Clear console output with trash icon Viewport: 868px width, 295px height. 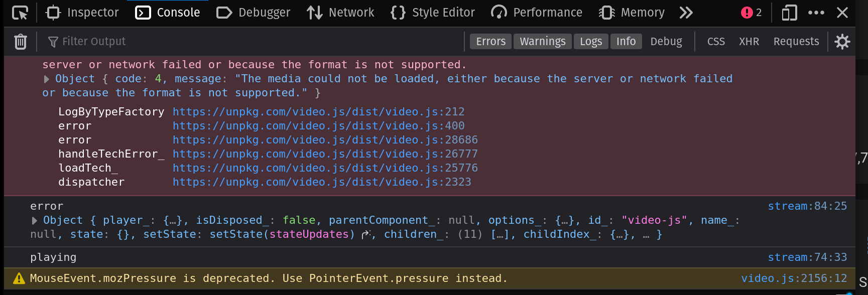[21, 42]
